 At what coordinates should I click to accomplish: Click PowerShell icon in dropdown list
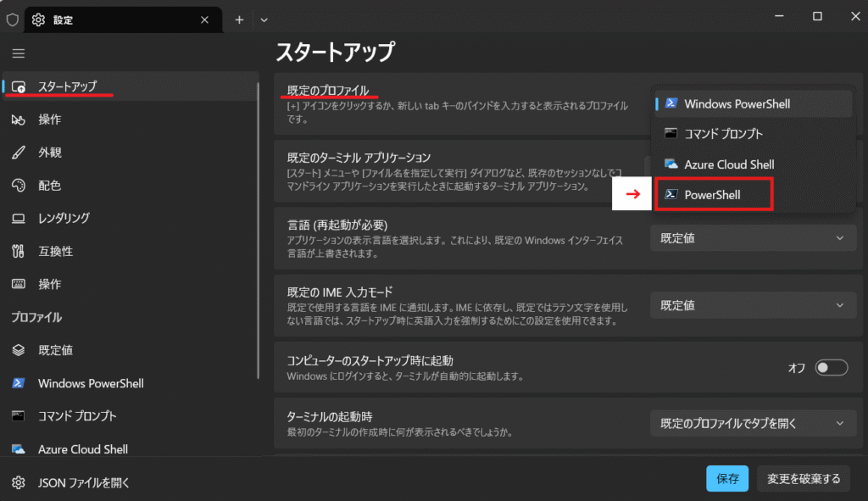(x=671, y=194)
